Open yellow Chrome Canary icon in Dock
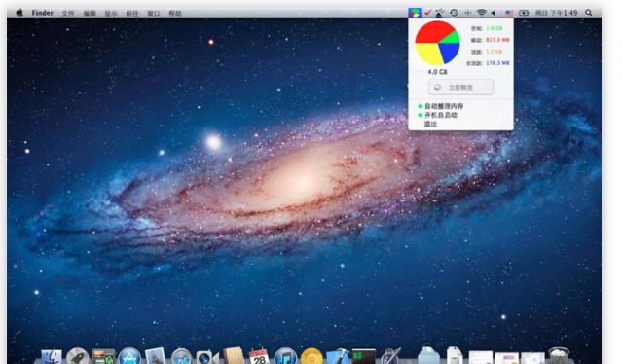Screen dimensions: 623x364 (x=311, y=356)
